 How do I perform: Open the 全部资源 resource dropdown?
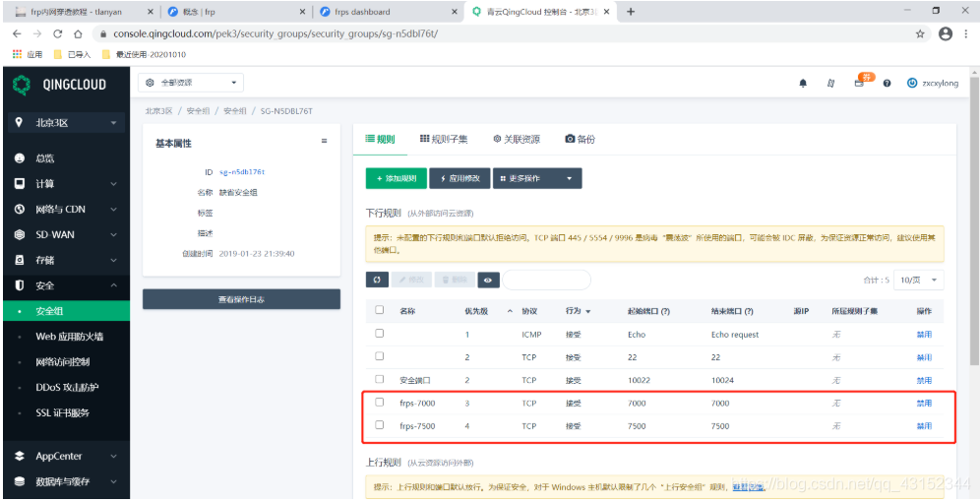point(191,83)
